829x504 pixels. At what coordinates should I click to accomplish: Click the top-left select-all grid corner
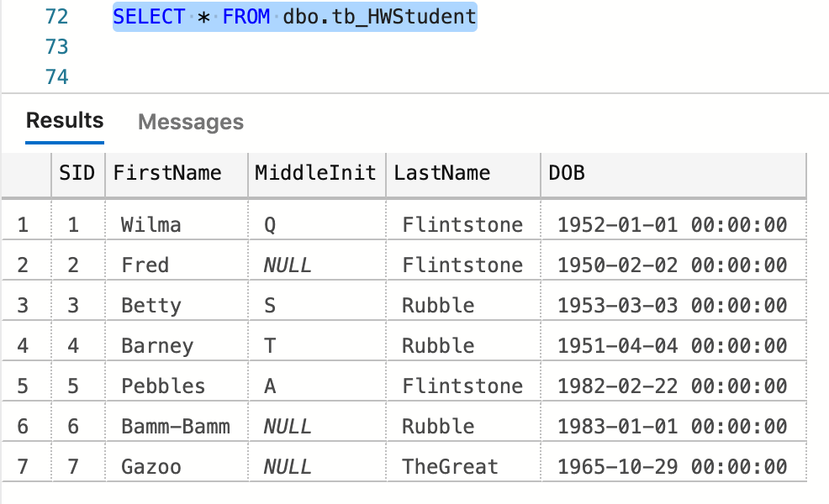coord(27,173)
